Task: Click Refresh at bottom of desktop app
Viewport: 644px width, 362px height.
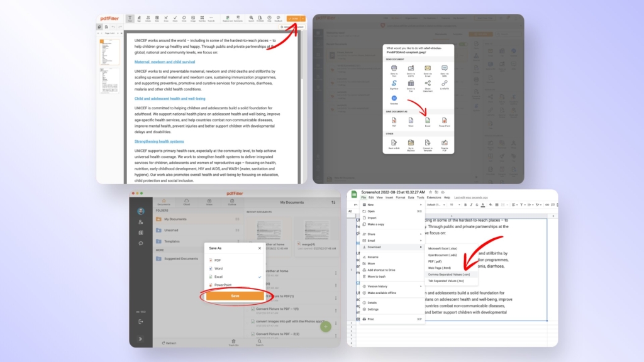Action: tap(169, 343)
